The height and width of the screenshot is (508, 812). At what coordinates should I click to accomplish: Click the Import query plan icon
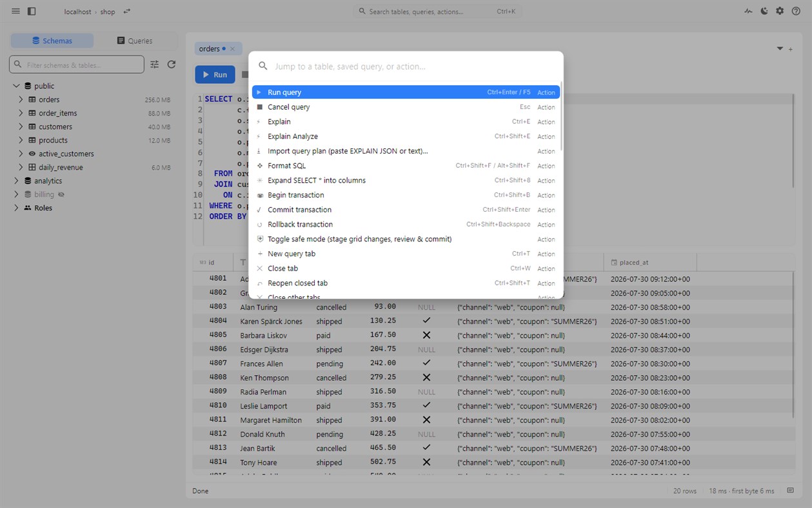(x=259, y=151)
